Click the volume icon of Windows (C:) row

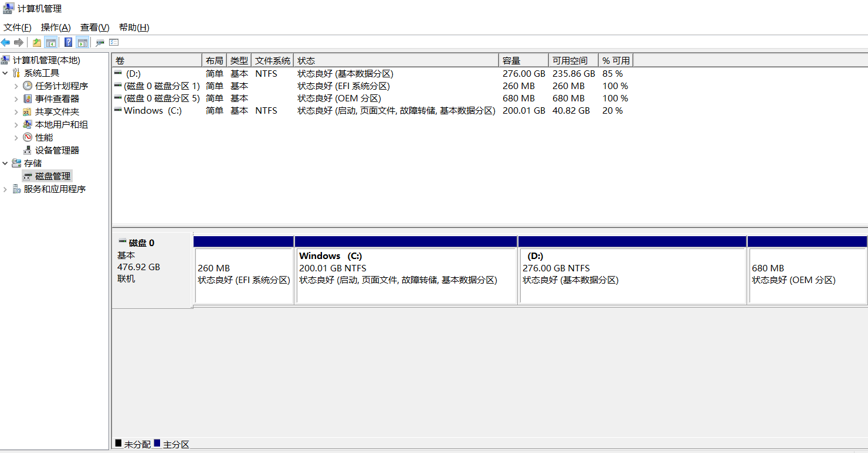[x=118, y=110]
